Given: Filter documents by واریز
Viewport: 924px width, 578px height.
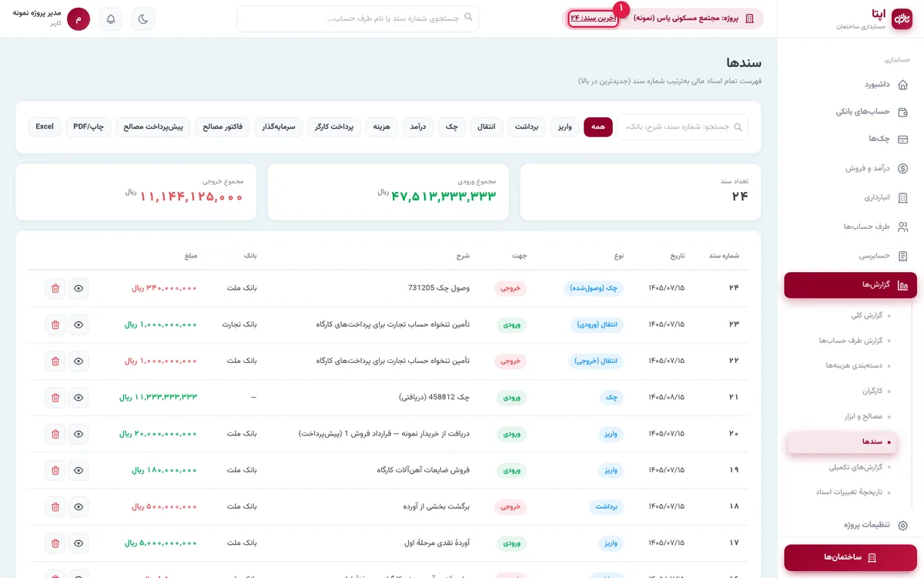Looking at the screenshot, I should click(x=565, y=127).
